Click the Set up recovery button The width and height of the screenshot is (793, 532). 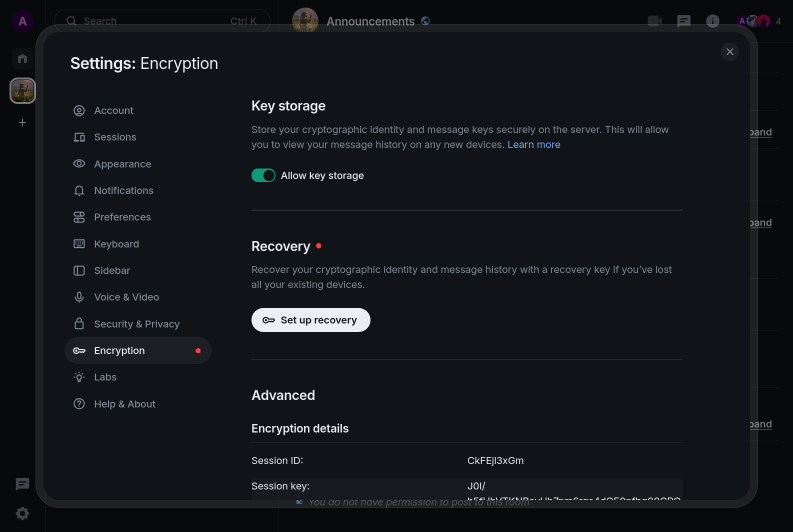pos(310,320)
